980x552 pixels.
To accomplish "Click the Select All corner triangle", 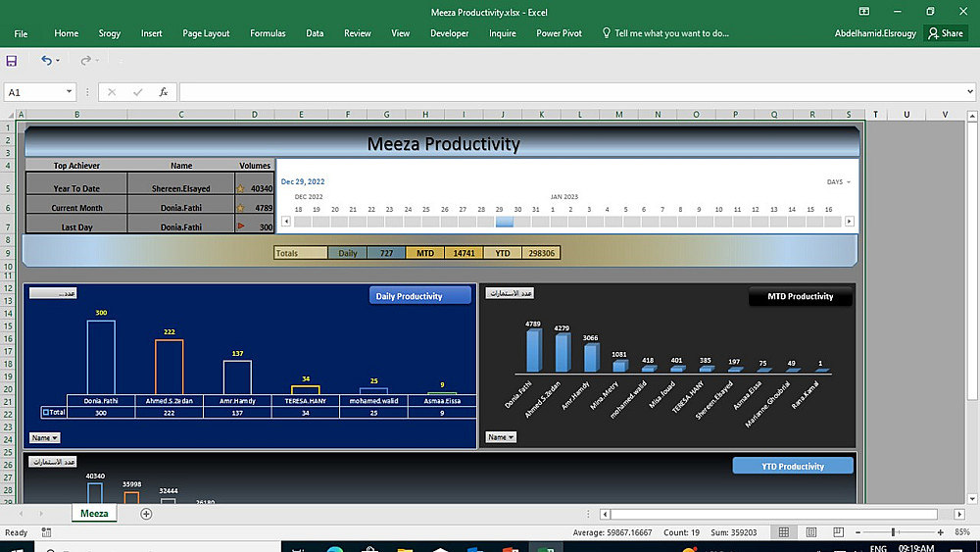I will 10,115.
